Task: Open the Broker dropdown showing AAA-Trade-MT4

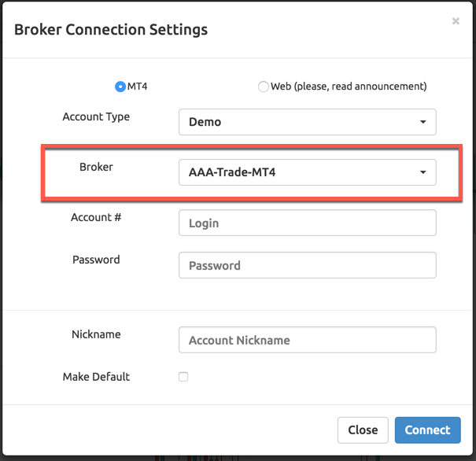Action: pos(307,172)
